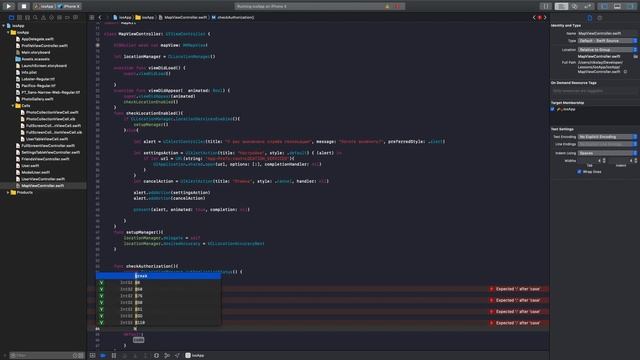Pause program execution in debug bar
The height and width of the screenshot is (360, 640).
coord(114,356)
